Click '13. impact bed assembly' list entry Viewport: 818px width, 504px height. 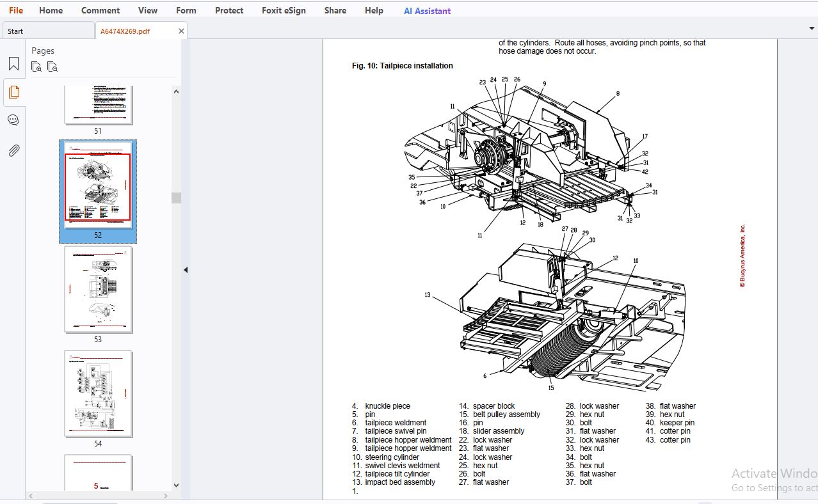click(393, 482)
